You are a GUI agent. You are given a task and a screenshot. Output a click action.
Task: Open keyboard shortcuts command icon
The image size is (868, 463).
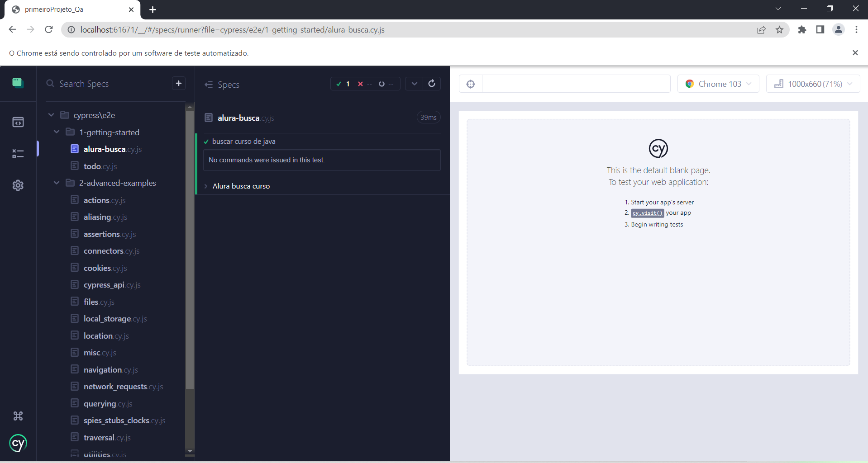coord(18,416)
